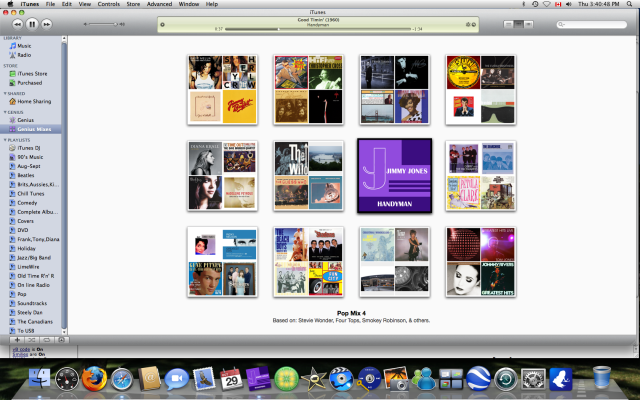640x400 pixels.
Task: Open the iTunes DJ playlist
Action: tap(29, 148)
